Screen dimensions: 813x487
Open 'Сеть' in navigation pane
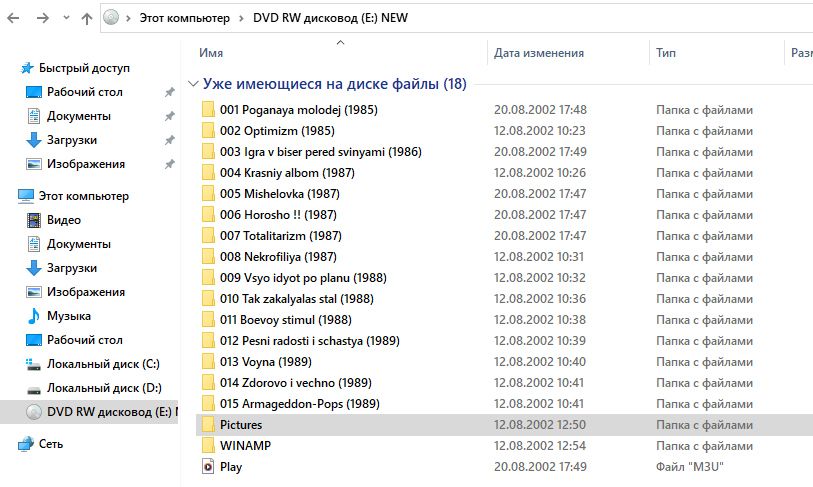pyautogui.click(x=51, y=444)
